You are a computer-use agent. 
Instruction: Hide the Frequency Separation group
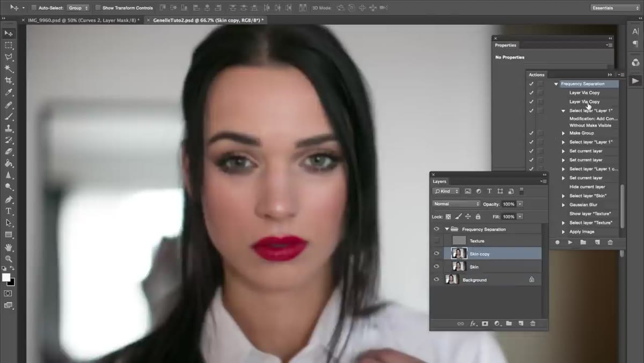pyautogui.click(x=436, y=229)
